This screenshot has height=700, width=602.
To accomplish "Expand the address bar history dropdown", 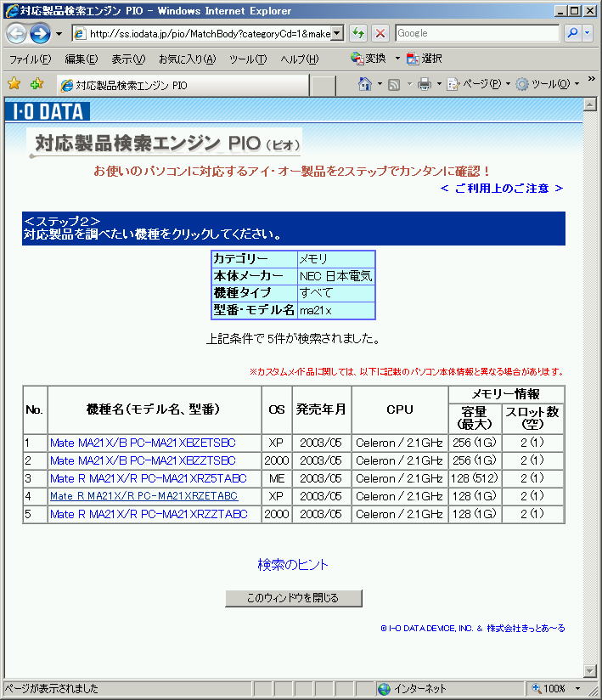I will tap(338, 33).
